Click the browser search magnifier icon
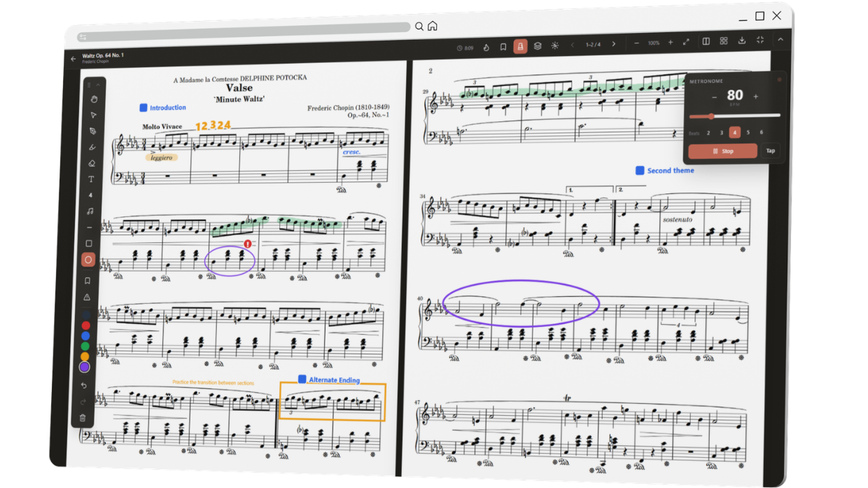The image size is (868, 488). [x=419, y=27]
